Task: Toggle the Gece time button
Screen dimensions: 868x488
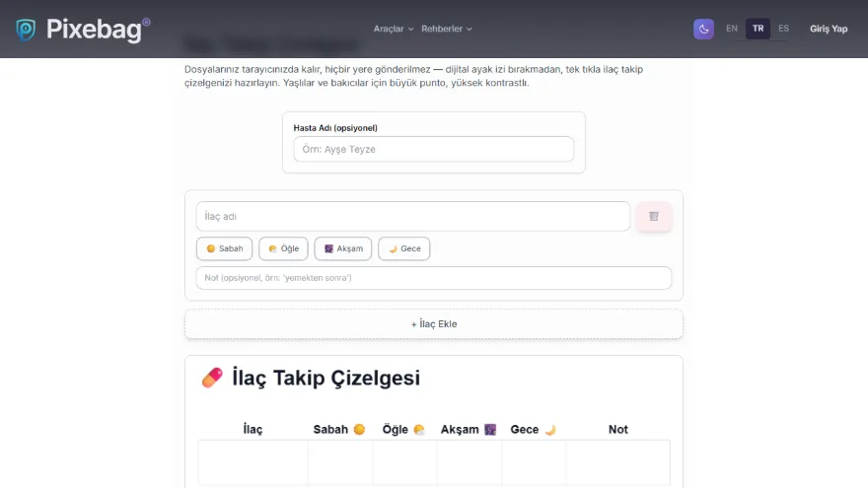Action: 404,248
